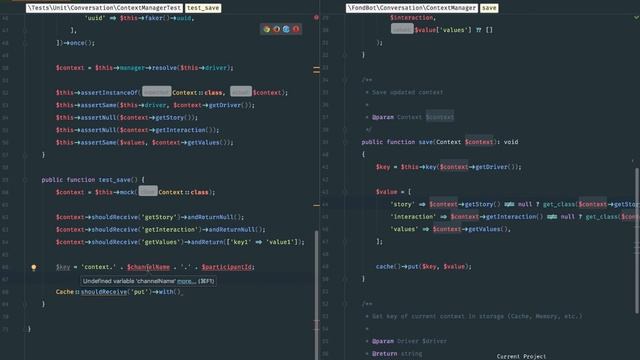
Task: Click 'public function test_save()' declaration
Action: point(93,180)
